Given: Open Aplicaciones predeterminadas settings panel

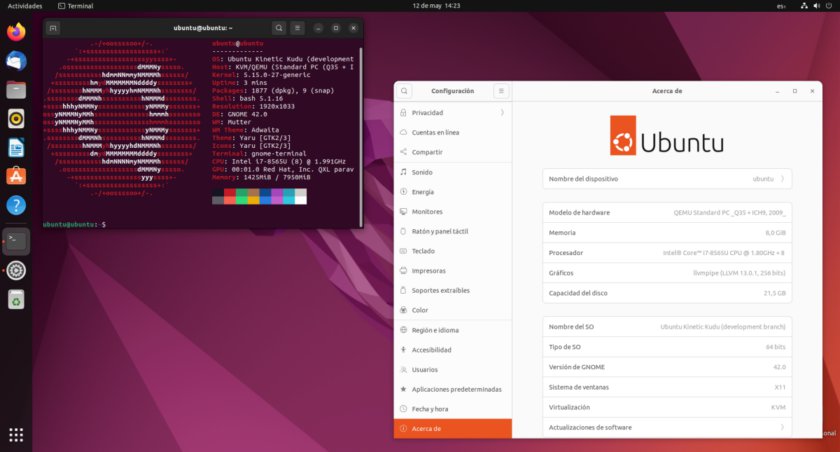Looking at the screenshot, I should click(x=453, y=389).
